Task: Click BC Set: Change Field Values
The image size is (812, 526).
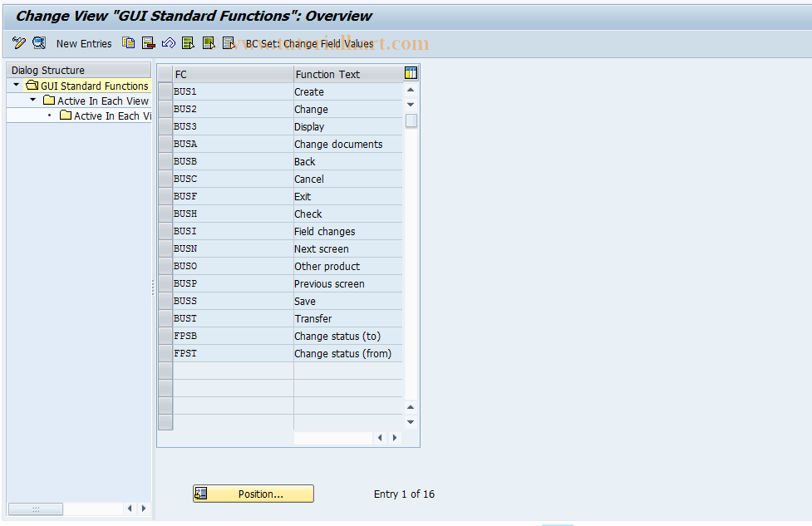Action: [309, 43]
